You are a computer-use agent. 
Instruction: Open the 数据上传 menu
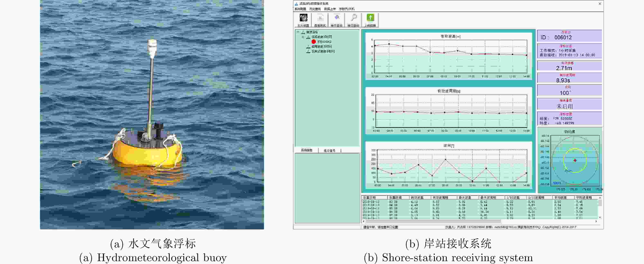pos(330,9)
